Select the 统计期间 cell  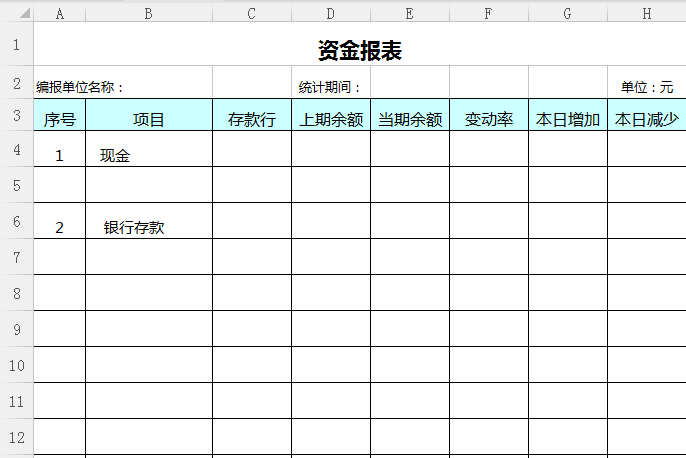click(331, 87)
